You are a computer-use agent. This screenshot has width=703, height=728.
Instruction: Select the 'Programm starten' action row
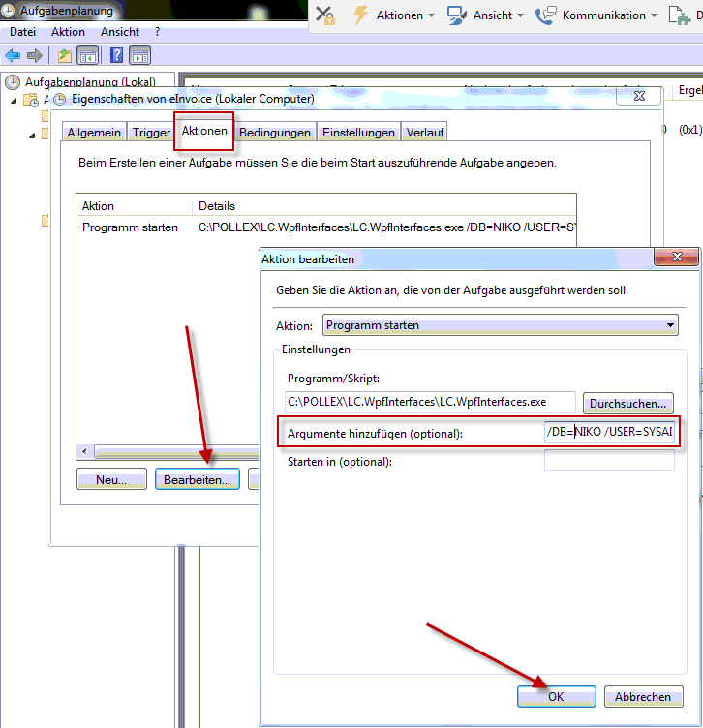tap(130, 227)
